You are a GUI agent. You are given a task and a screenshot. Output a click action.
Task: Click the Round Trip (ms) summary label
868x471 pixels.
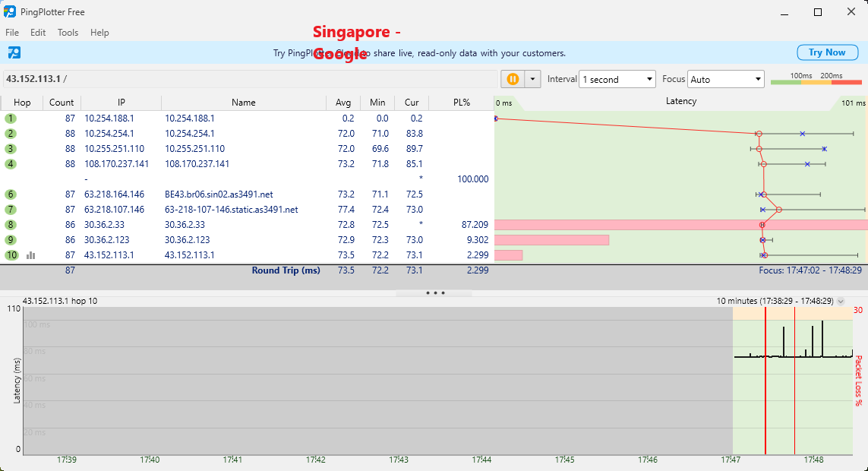click(286, 270)
